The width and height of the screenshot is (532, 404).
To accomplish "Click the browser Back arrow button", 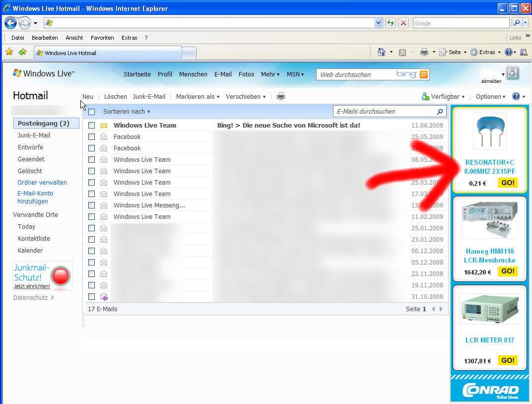I will (x=10, y=23).
